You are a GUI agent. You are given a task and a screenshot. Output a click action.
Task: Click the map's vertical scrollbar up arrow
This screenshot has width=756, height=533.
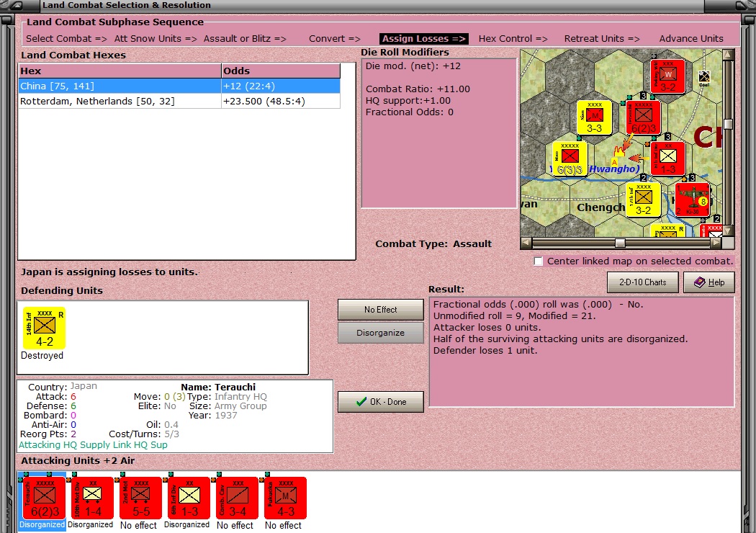click(x=728, y=55)
